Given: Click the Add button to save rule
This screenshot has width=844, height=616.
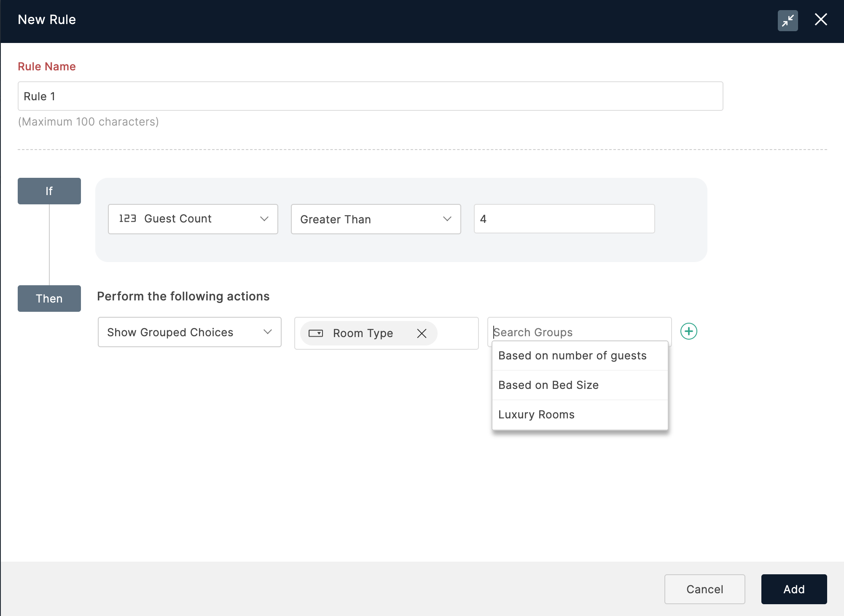Looking at the screenshot, I should coord(793,589).
